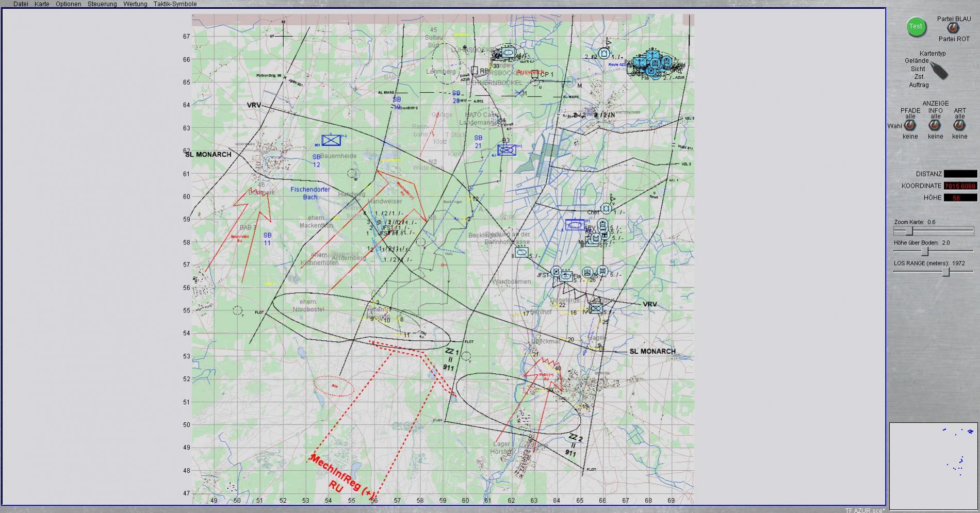Click the Chef circular unit marker

pyautogui.click(x=607, y=208)
